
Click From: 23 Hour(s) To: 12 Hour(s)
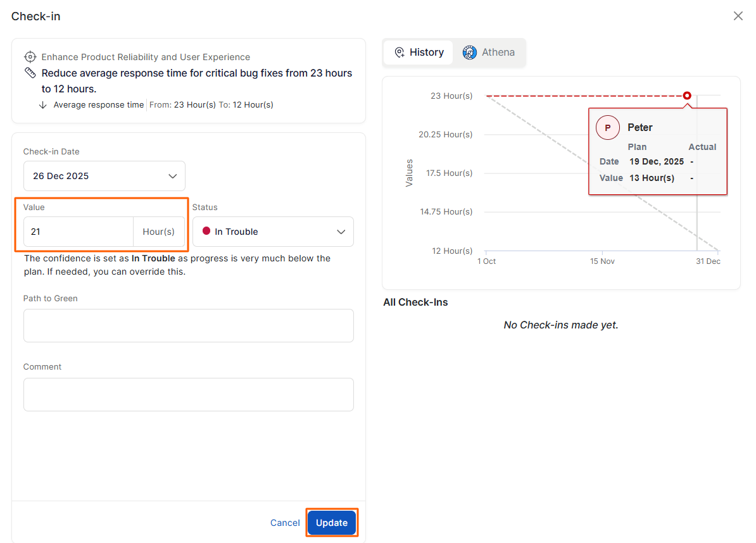[x=211, y=104]
